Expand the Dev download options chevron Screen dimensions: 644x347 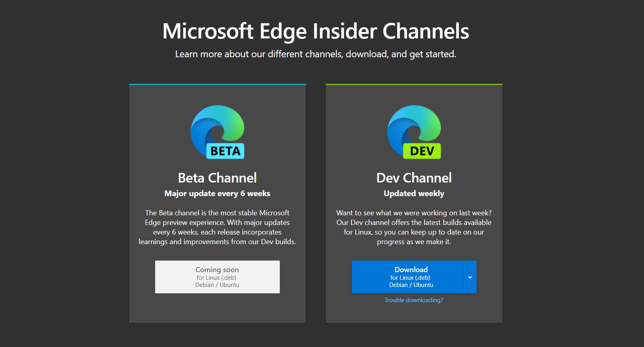470,277
